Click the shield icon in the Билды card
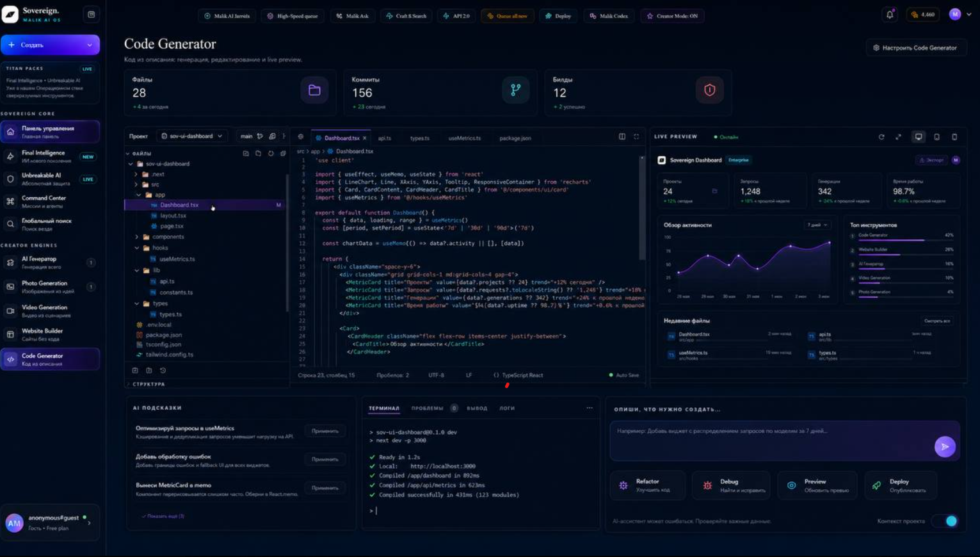This screenshot has width=980, height=557. [709, 90]
